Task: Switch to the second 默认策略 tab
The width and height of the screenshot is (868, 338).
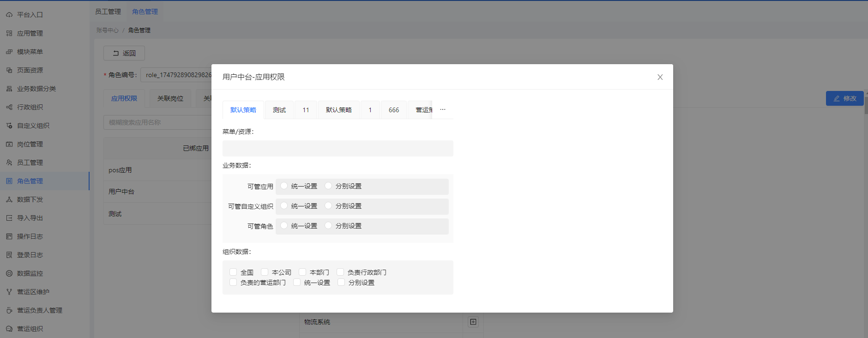Action: click(x=339, y=110)
